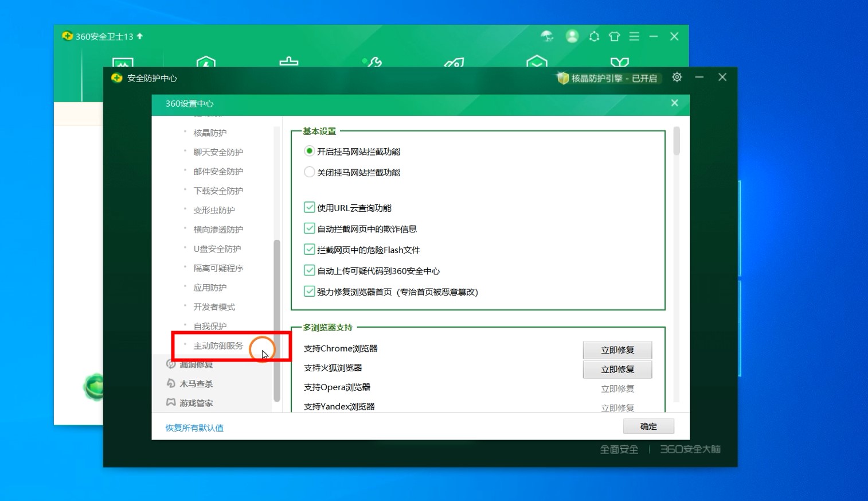
Task: Click the settings panel vertical scrollbar
Action: click(677, 141)
